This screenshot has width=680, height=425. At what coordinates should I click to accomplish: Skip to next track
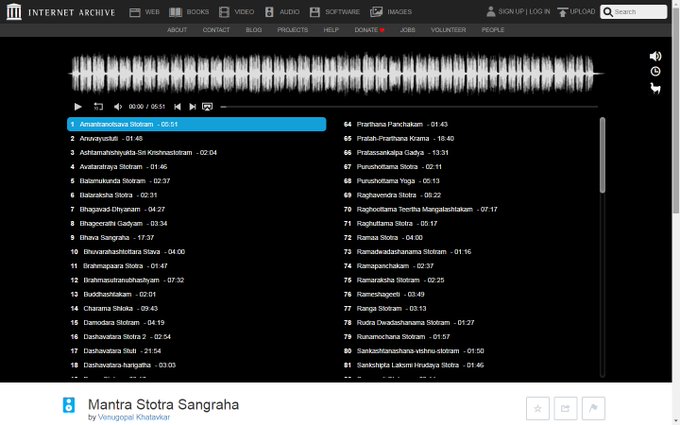click(193, 107)
